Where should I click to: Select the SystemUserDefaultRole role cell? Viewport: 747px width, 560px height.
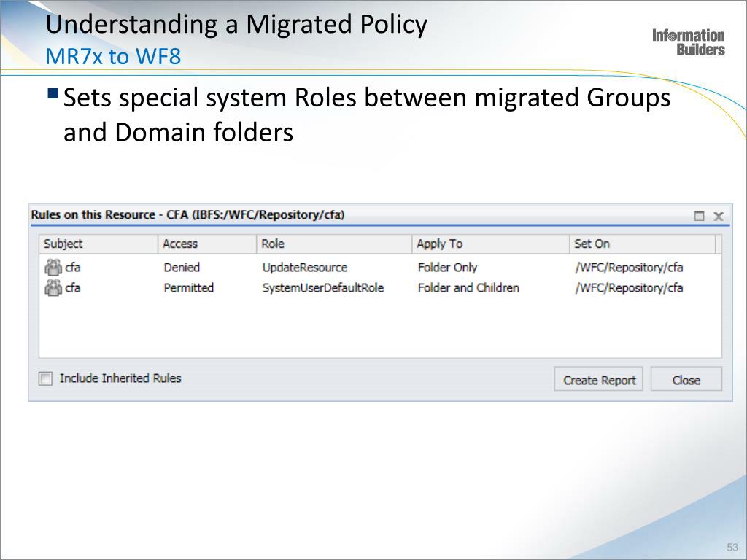pyautogui.click(x=323, y=287)
